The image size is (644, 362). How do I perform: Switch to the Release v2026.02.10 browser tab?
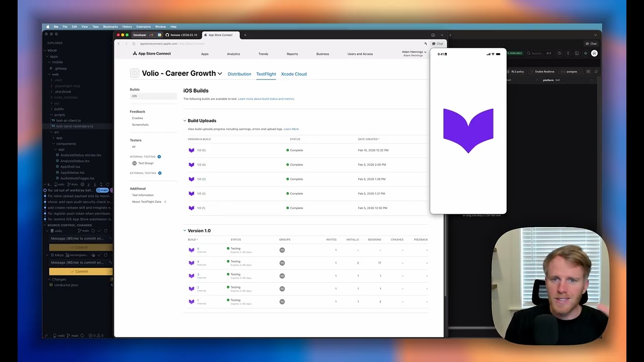(181, 35)
